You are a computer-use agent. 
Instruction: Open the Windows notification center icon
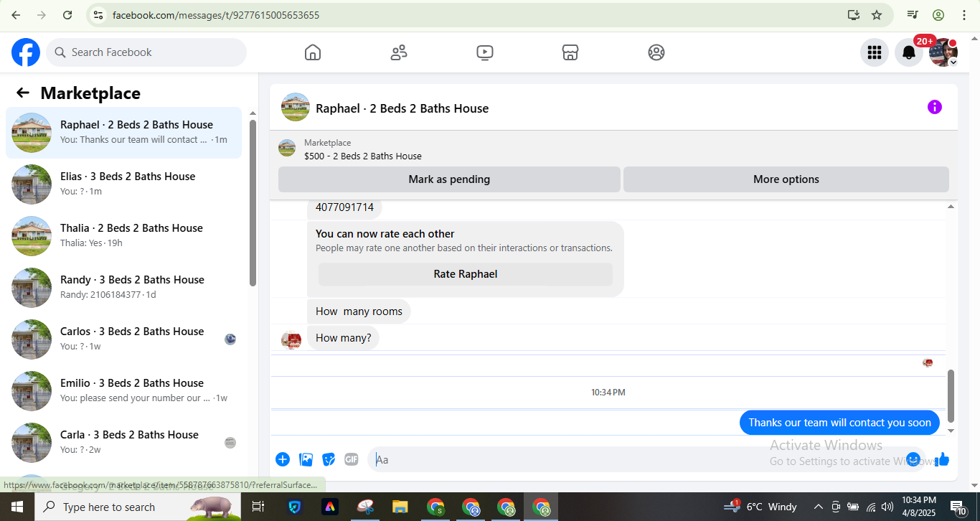point(959,507)
